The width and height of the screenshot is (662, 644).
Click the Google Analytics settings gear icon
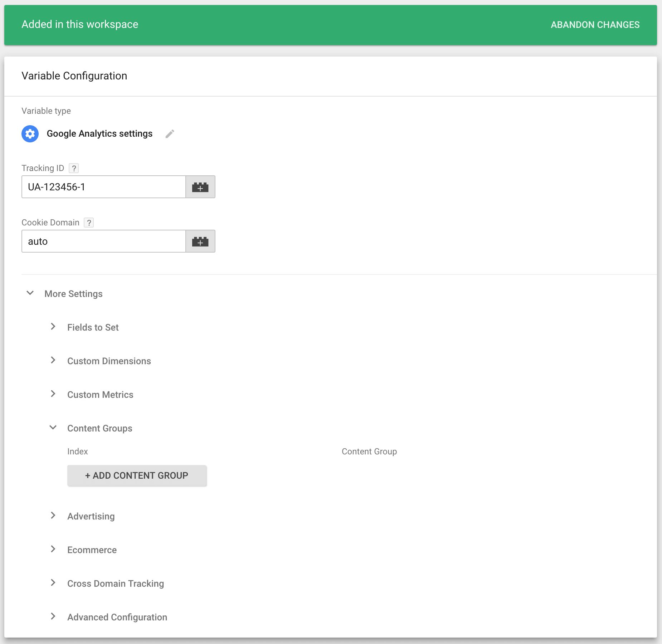coord(30,134)
